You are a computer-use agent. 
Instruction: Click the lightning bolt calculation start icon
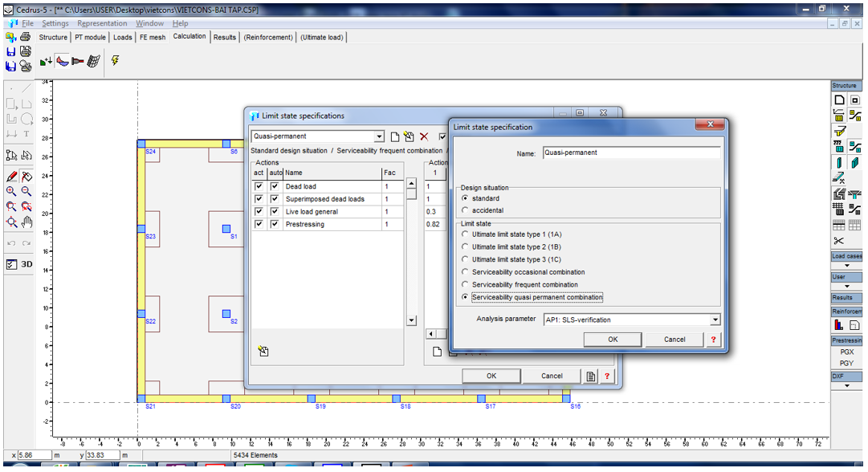115,60
